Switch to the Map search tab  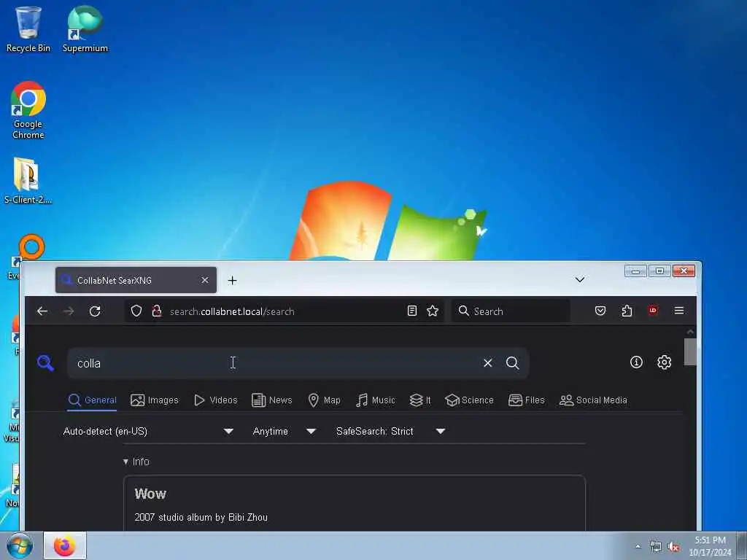pyautogui.click(x=325, y=400)
